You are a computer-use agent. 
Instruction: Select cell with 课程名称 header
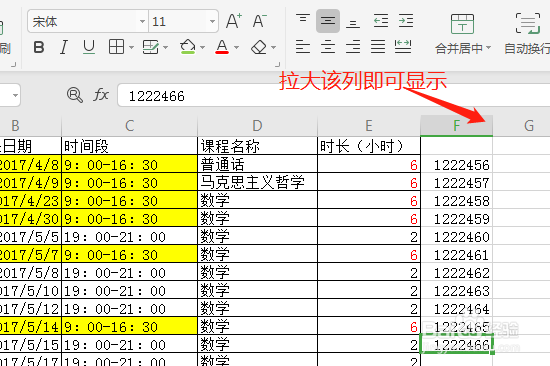[x=257, y=146]
